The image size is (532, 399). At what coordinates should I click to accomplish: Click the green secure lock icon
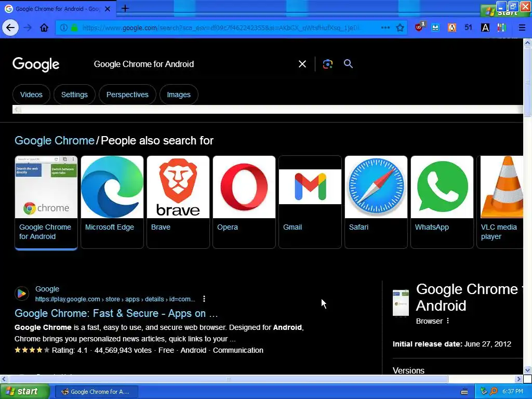pyautogui.click(x=74, y=28)
